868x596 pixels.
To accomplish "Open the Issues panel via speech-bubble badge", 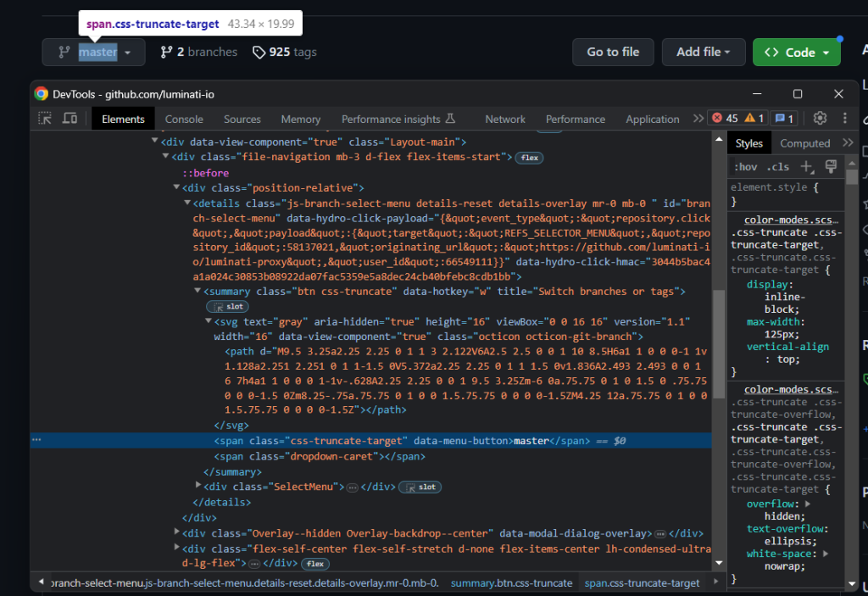I will click(784, 118).
